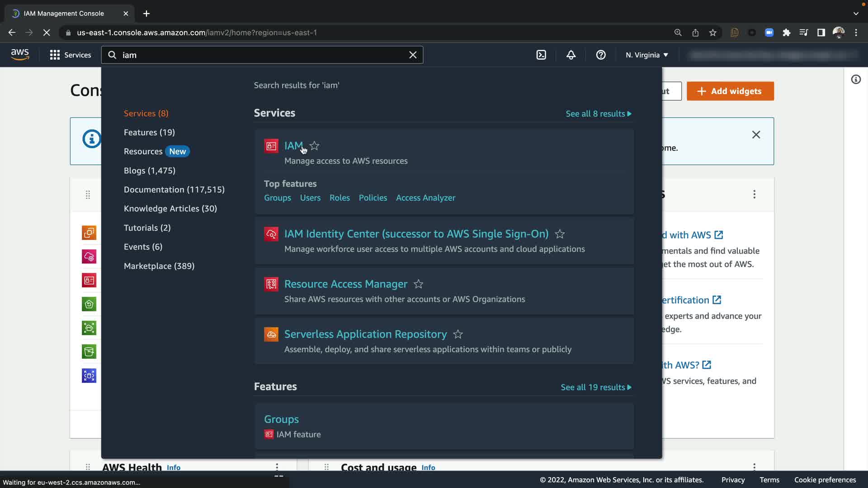Click the Add widgets button
The height and width of the screenshot is (488, 868).
click(x=730, y=91)
